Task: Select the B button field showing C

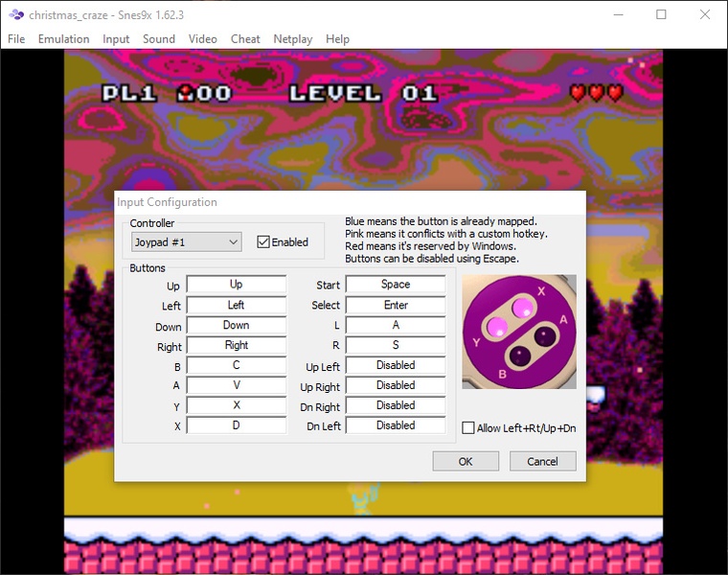Action: pyautogui.click(x=236, y=365)
